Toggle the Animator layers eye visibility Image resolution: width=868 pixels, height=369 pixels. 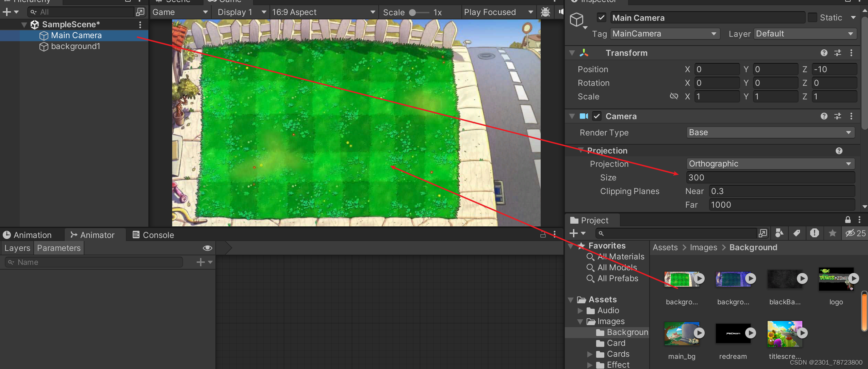point(207,248)
